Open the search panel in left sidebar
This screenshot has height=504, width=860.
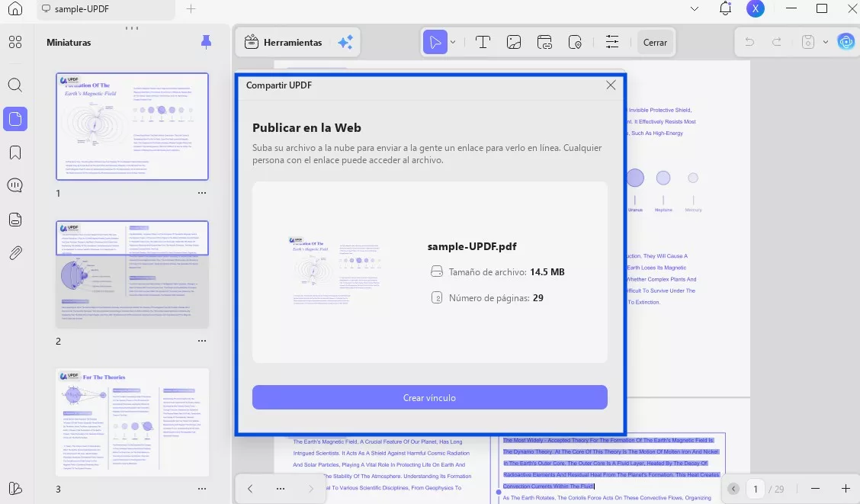click(x=15, y=85)
